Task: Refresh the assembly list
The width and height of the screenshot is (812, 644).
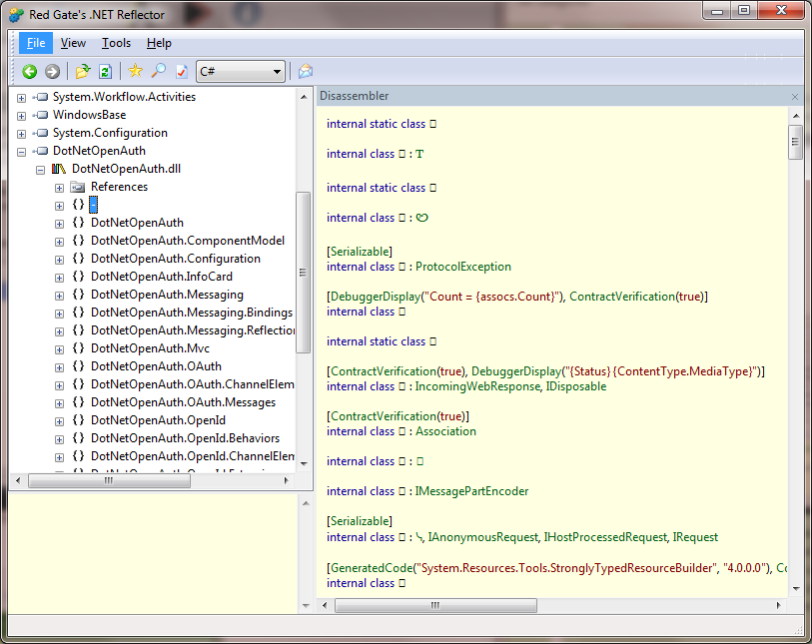Action: point(105,72)
